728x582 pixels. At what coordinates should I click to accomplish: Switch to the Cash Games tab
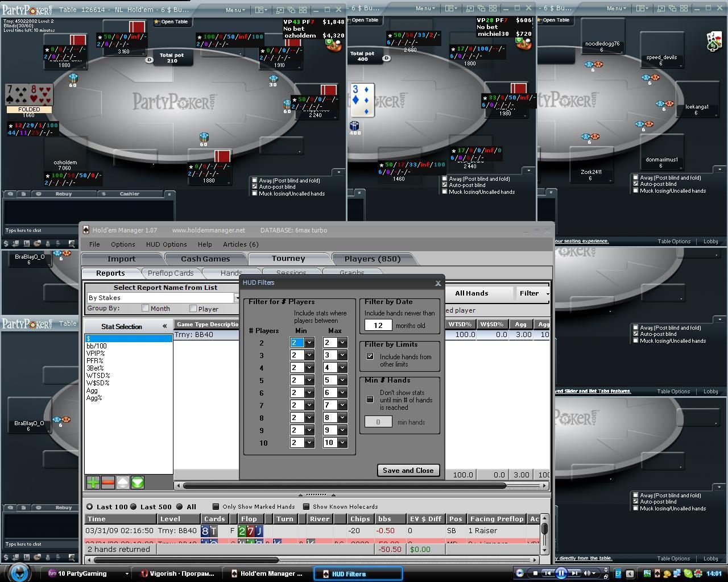pyautogui.click(x=205, y=259)
